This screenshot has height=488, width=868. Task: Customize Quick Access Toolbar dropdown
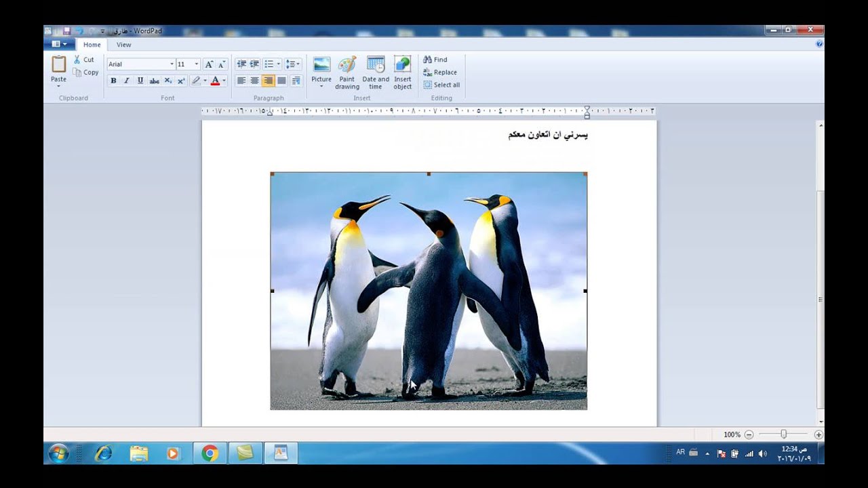102,31
